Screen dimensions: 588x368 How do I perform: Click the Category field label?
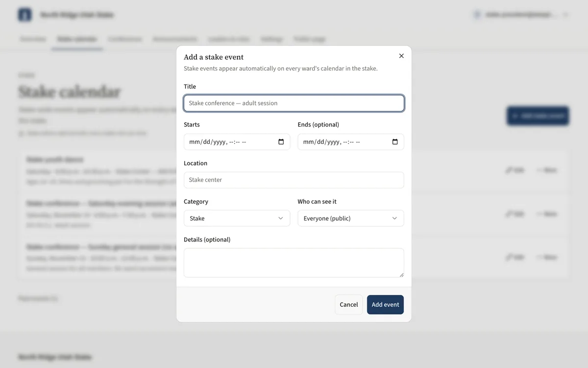coord(196,202)
